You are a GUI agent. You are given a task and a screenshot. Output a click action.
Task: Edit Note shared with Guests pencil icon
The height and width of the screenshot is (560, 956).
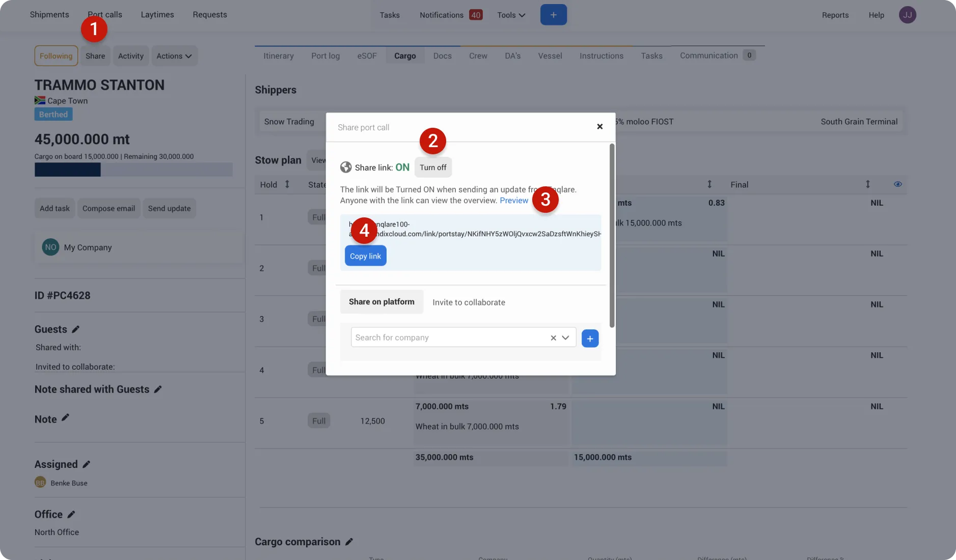point(158,389)
